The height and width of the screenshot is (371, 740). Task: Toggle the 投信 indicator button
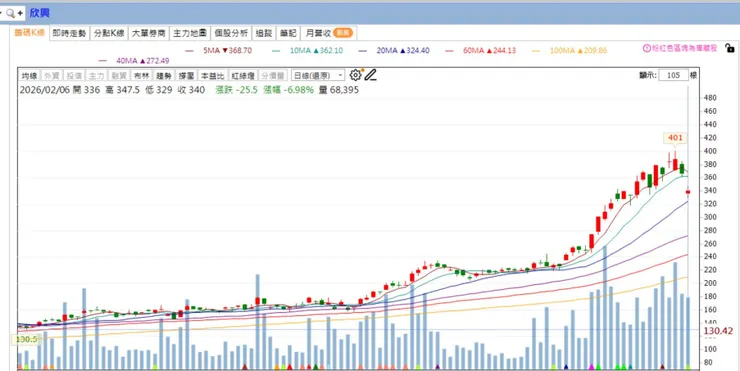click(74, 76)
